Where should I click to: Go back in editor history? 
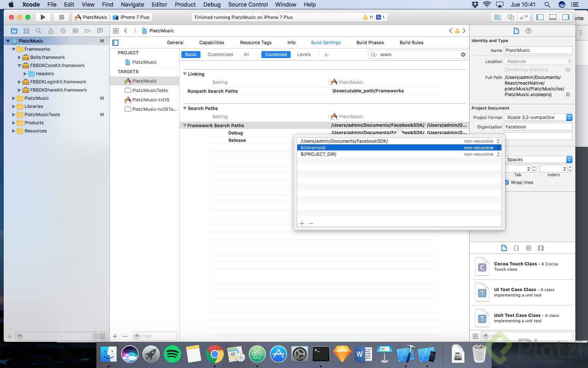click(126, 31)
